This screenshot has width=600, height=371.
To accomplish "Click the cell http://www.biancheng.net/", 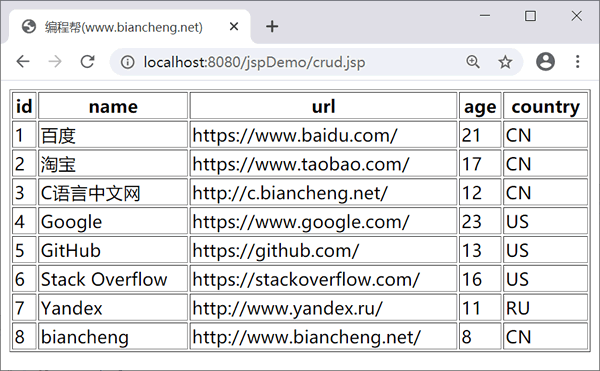I will 323,336.
